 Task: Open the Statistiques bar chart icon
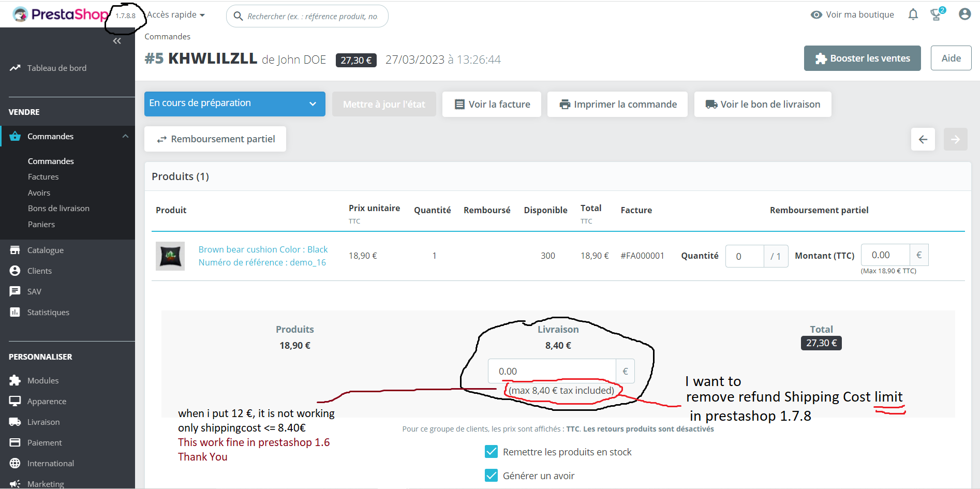[x=15, y=312]
